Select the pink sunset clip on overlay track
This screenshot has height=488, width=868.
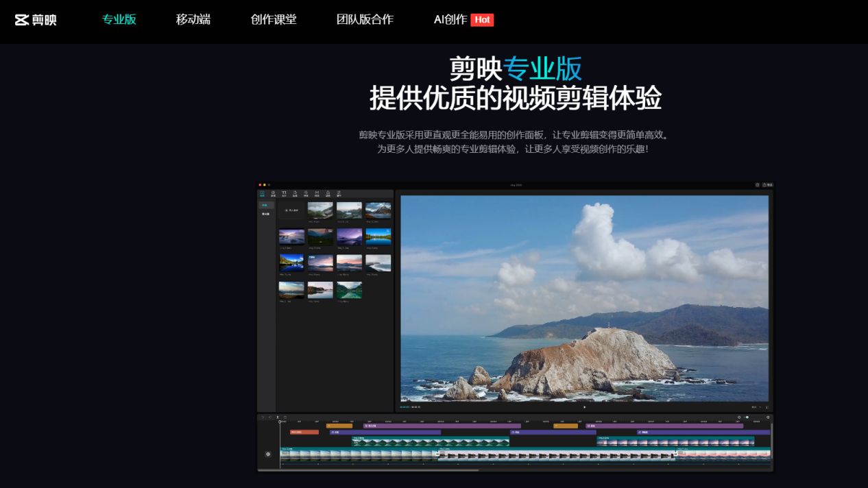(x=675, y=441)
